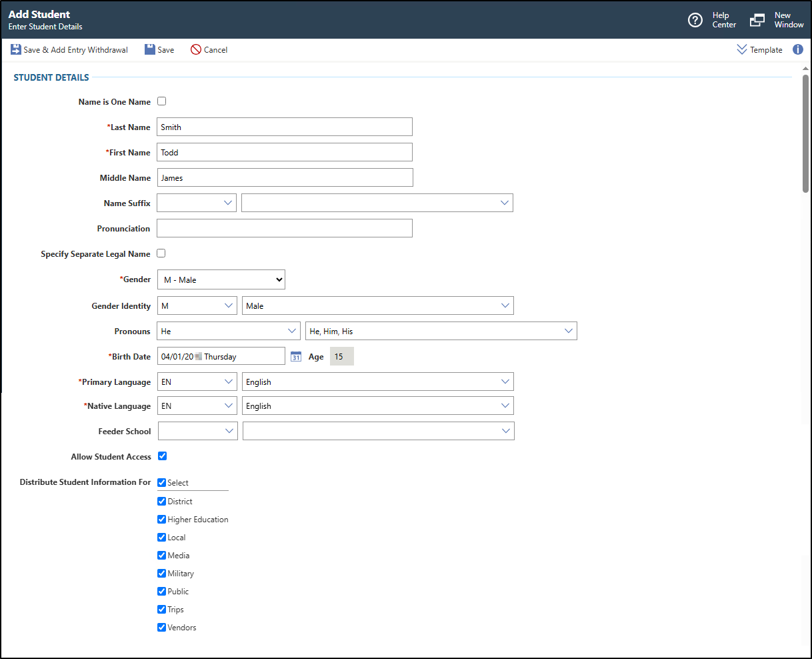Click the Save floppy disk icon
The width and height of the screenshot is (812, 659).
(x=150, y=50)
